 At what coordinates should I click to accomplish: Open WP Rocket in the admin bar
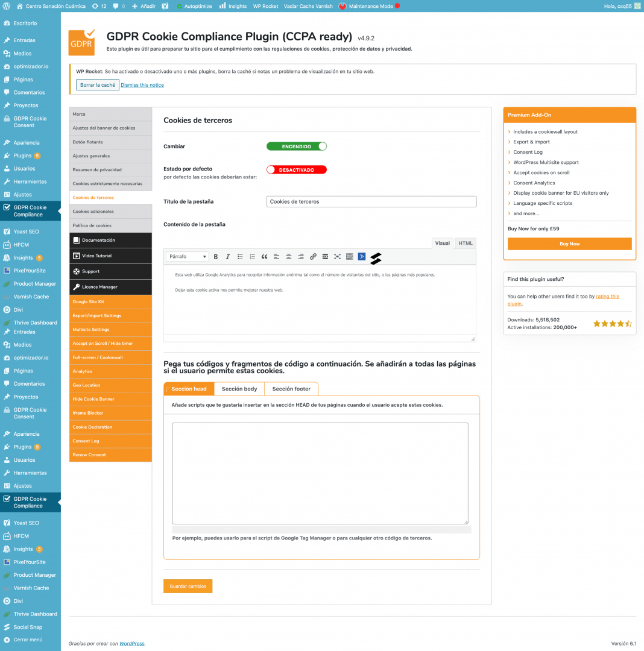(x=266, y=6)
